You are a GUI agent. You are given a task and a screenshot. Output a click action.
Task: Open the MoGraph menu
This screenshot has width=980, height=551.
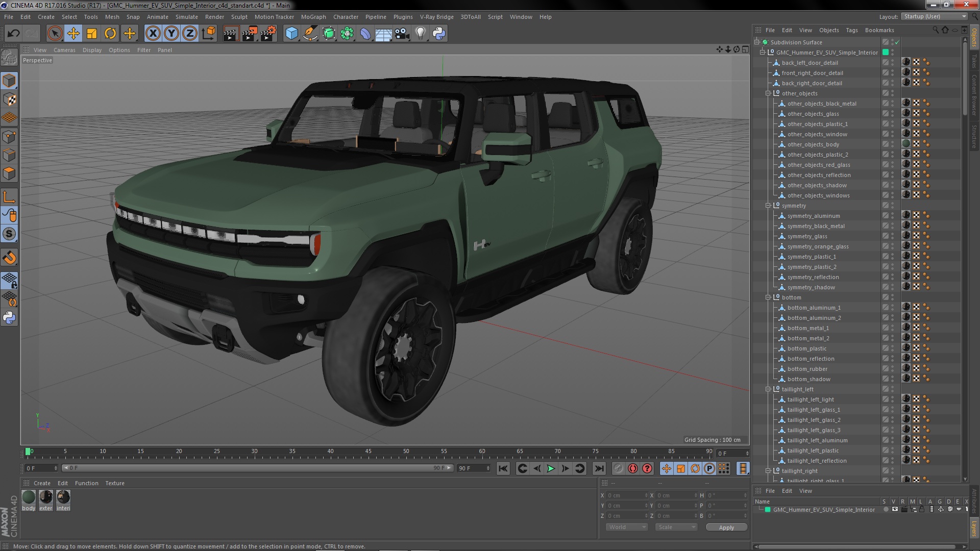pos(313,17)
